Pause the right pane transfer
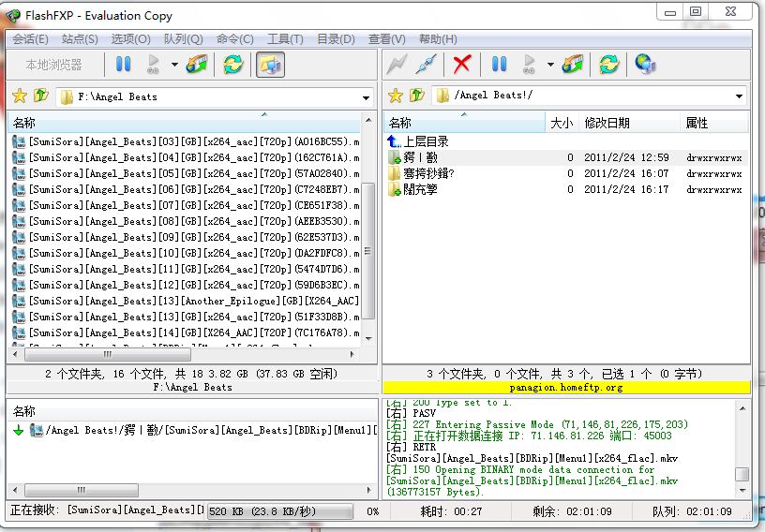Viewport: 765px width, 532px height. [x=499, y=64]
